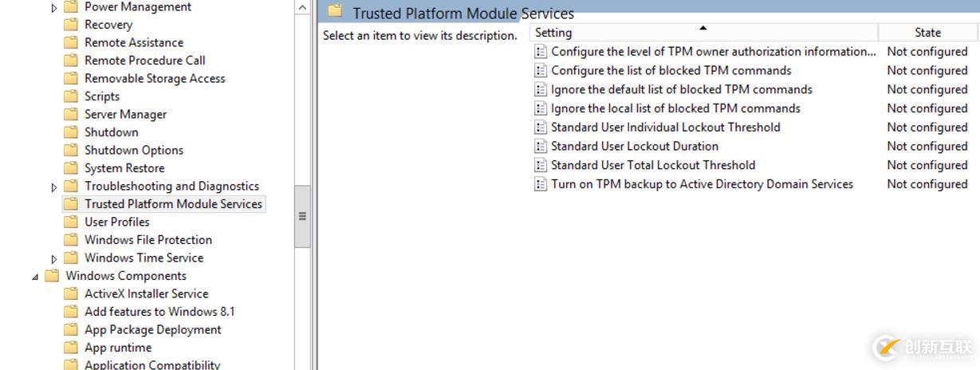This screenshot has width=980, height=370.
Task: Click the System Restore folder icon
Action: click(72, 168)
